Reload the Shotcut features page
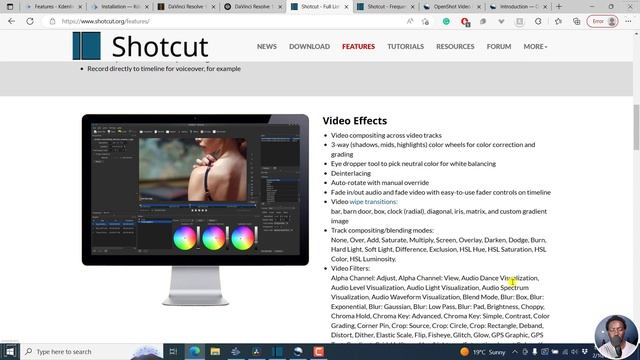The width and height of the screenshot is (640, 360). pos(30,21)
